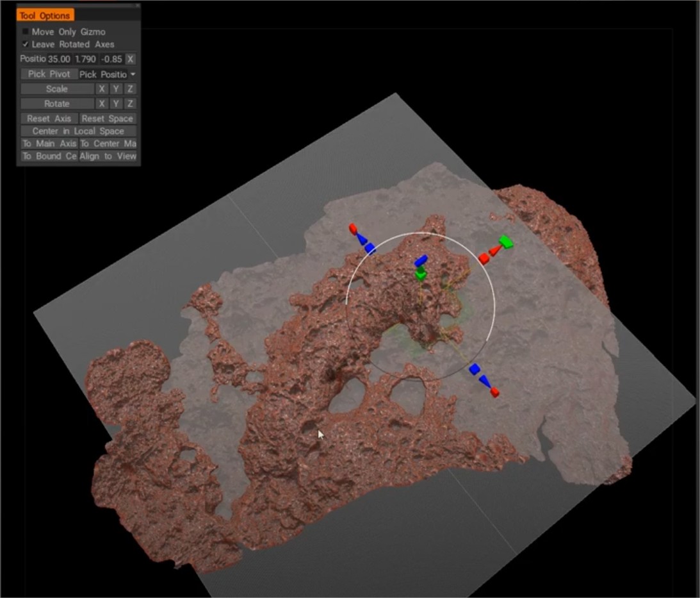Click the Align to View button
This screenshot has height=598, width=700.
point(108,156)
